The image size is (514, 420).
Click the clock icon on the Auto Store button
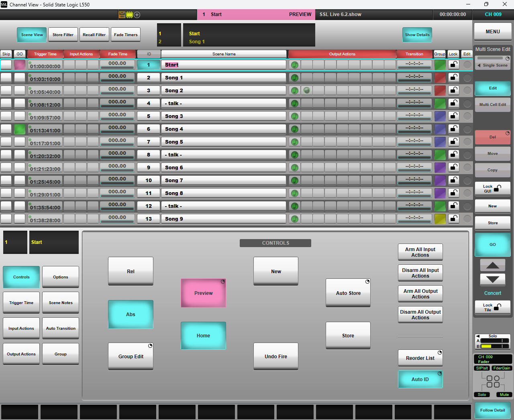[367, 282]
